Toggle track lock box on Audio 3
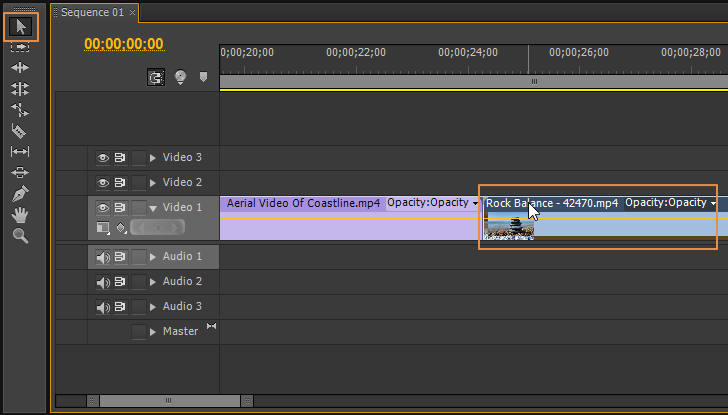 (x=138, y=307)
